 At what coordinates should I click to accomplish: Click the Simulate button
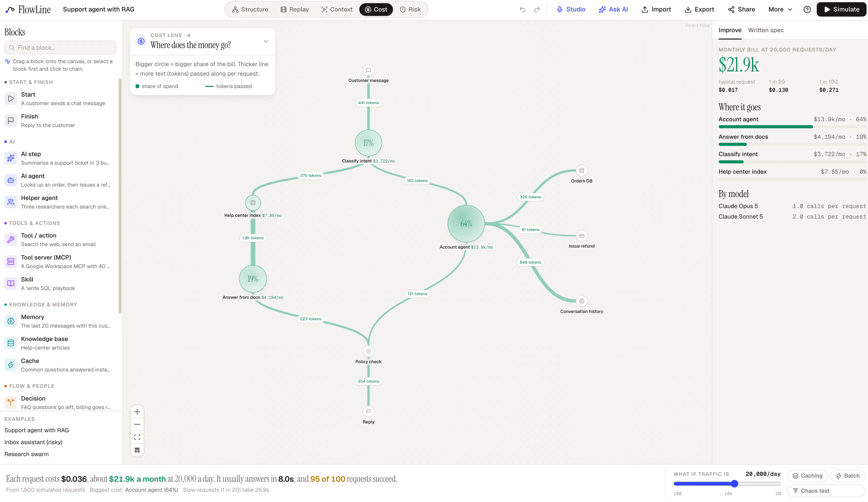tap(841, 9)
